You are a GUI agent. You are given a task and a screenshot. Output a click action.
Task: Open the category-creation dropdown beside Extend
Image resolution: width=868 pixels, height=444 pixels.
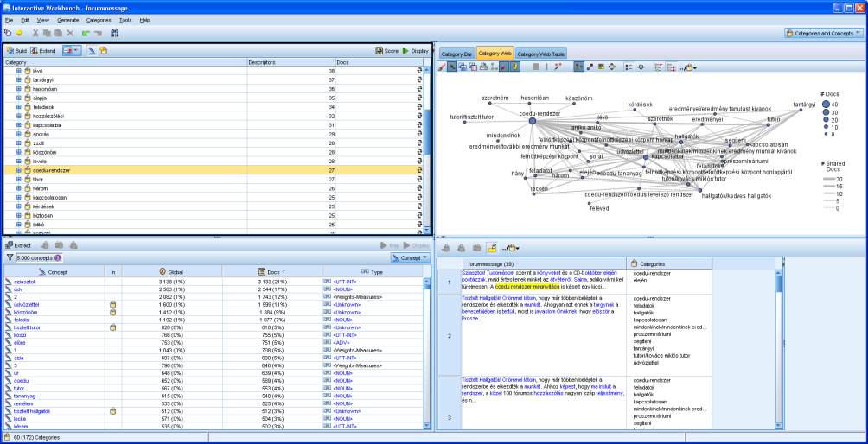(72, 50)
